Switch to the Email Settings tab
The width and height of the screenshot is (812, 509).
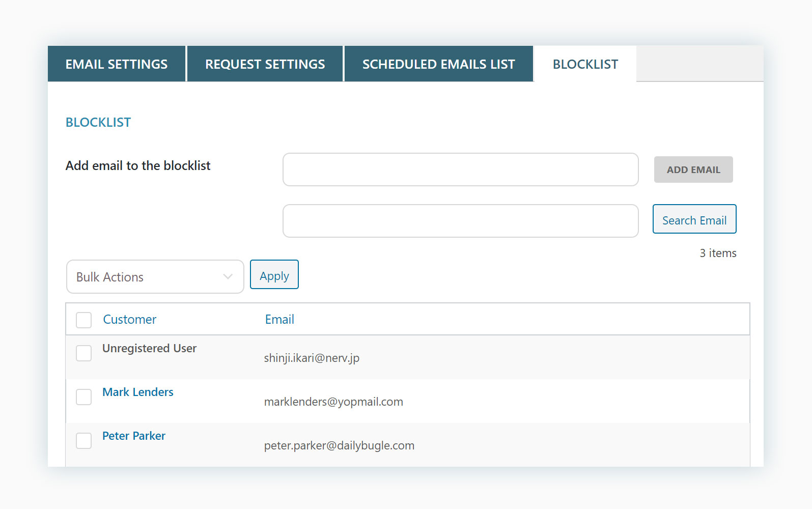(117, 64)
